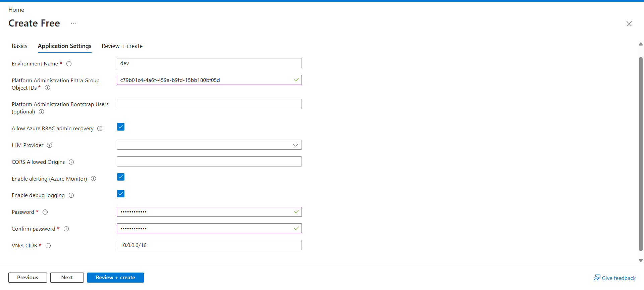644x290 pixels.
Task: Toggle Enable alerting (Azure Monitor) checkbox
Action: click(121, 177)
